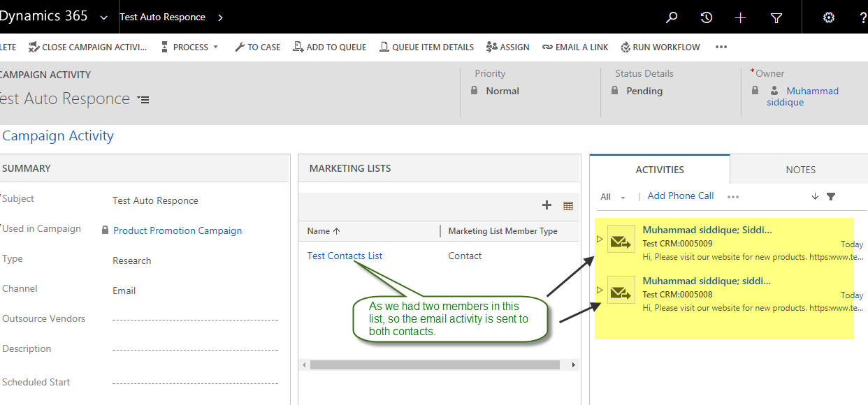Click the empty Outsource Vendors field
This screenshot has height=405, width=868.
coord(195,320)
